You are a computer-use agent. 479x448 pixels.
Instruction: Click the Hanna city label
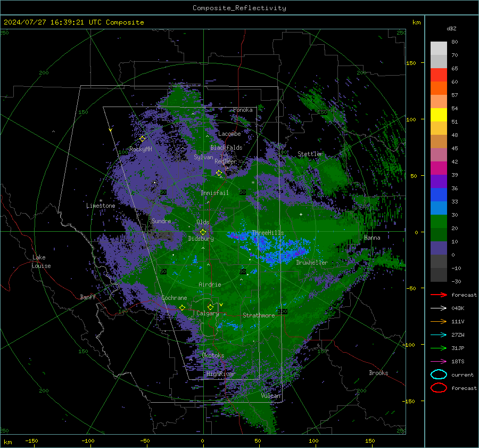coord(372,238)
